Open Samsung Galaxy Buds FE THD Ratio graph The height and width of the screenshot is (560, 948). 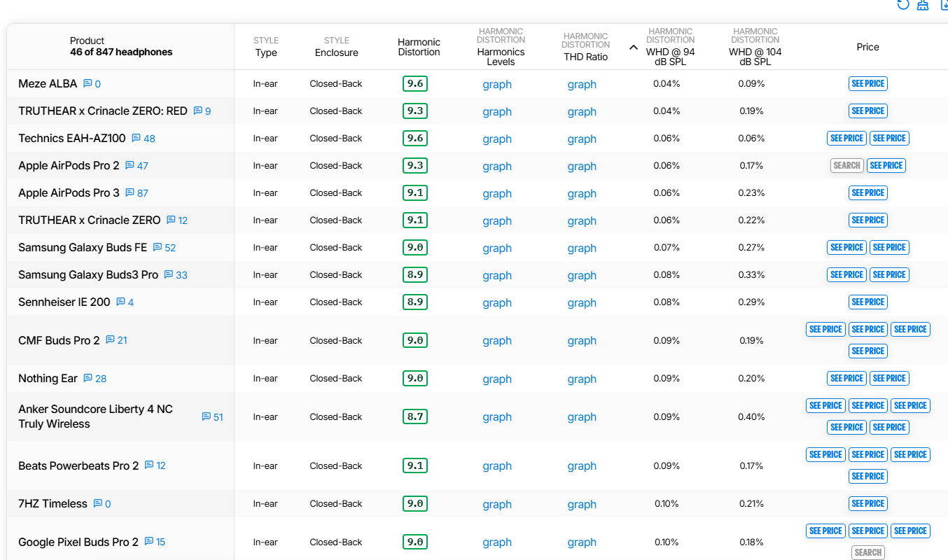(x=582, y=248)
